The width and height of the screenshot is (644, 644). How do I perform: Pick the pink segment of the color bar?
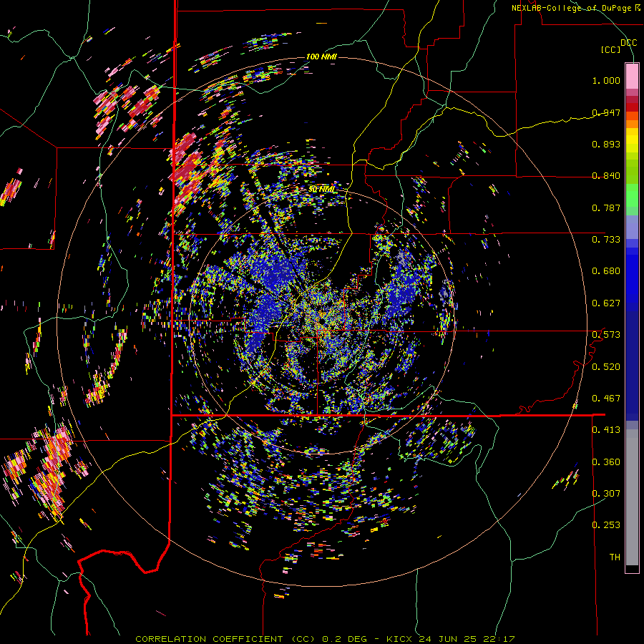[x=632, y=76]
